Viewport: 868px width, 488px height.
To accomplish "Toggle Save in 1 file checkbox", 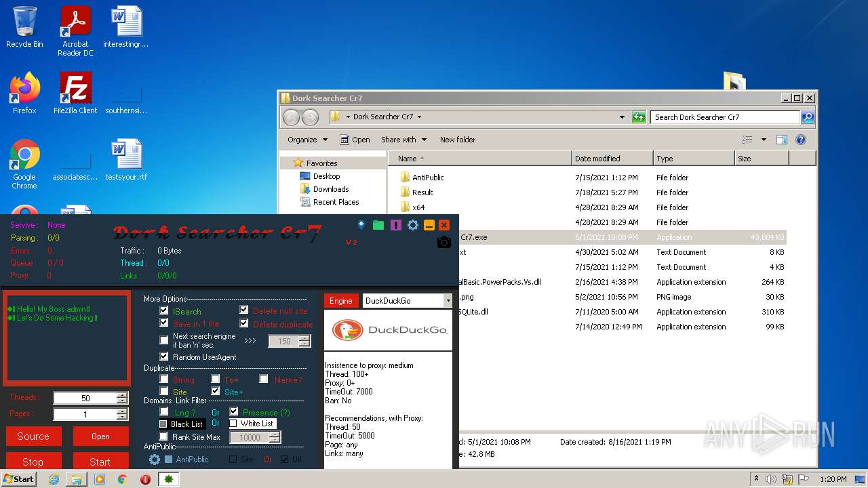I will point(163,323).
